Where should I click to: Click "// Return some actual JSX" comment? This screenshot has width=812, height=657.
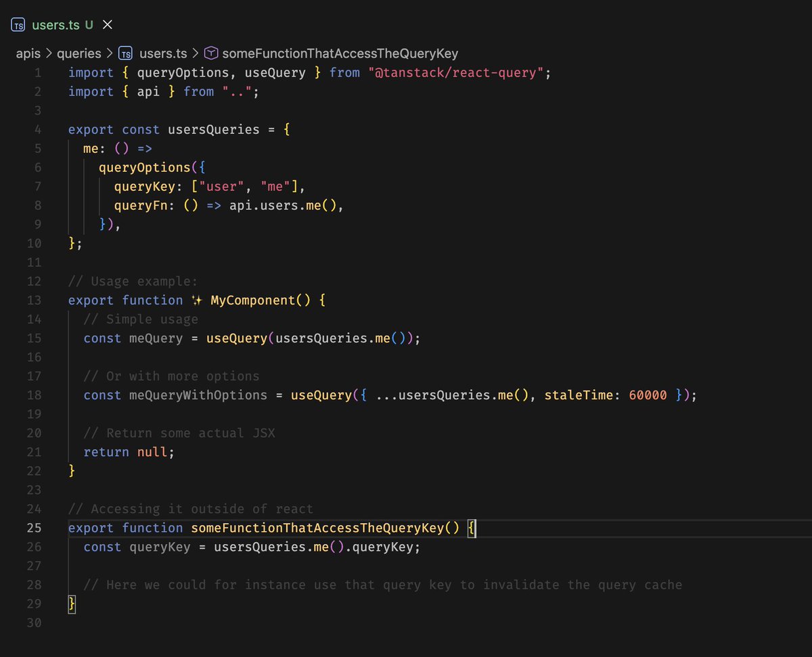point(179,432)
